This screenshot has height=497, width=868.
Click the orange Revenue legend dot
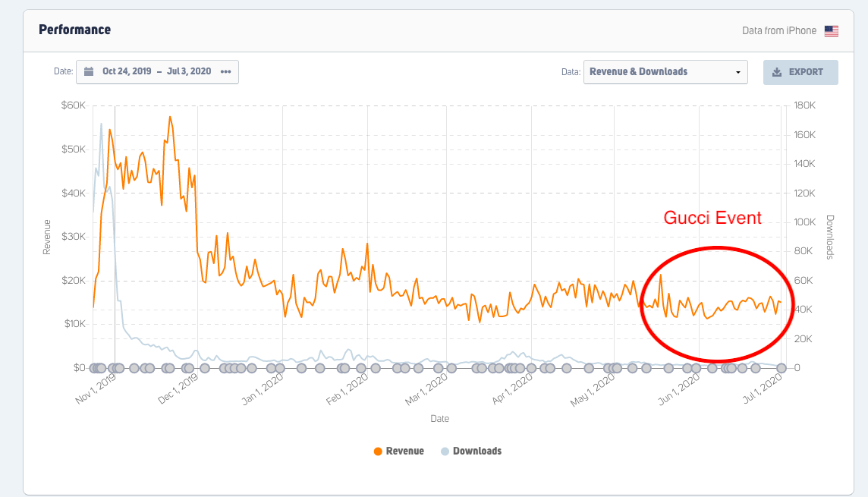[x=378, y=451]
